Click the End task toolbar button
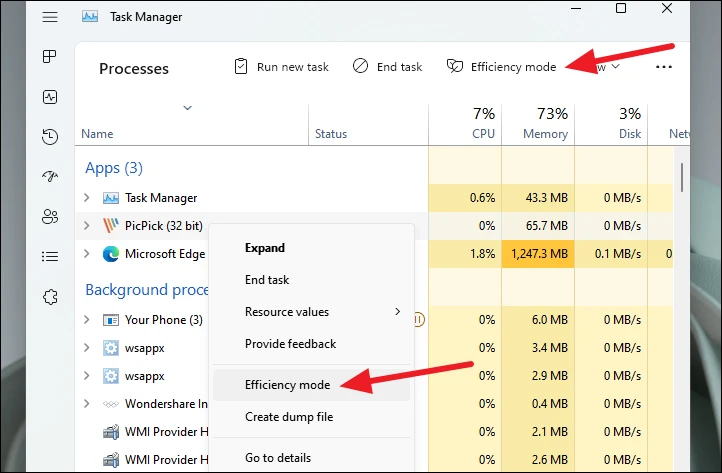The width and height of the screenshot is (722, 473). point(387,67)
